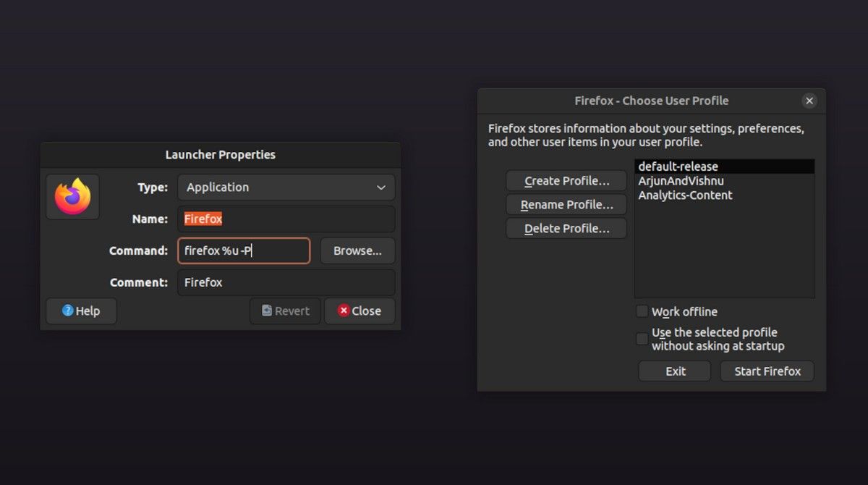Click the Revert document icon
The image size is (868, 485).
click(x=267, y=311)
